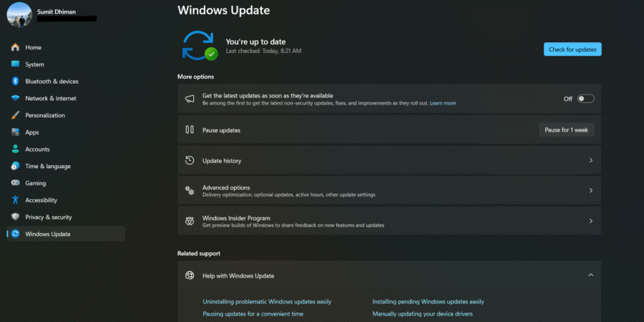The width and height of the screenshot is (644, 322).
Task: Open Sumit Dhiman profile picture
Action: 19,15
